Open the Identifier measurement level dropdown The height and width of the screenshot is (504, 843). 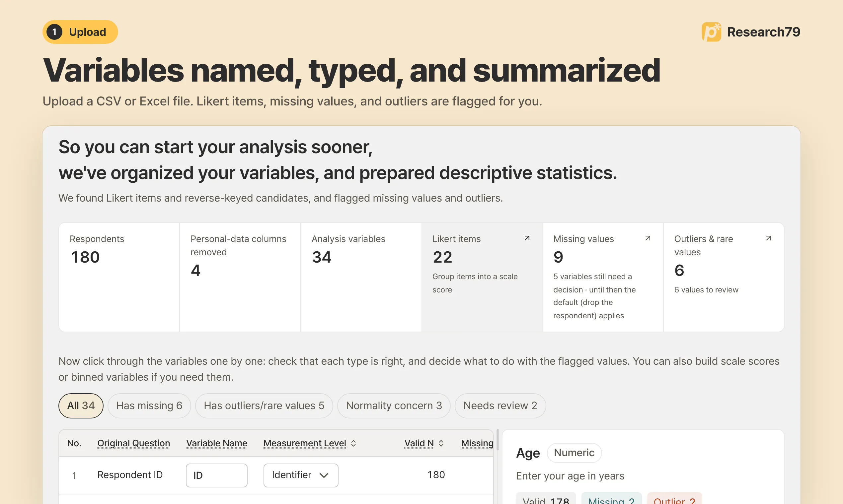click(301, 475)
